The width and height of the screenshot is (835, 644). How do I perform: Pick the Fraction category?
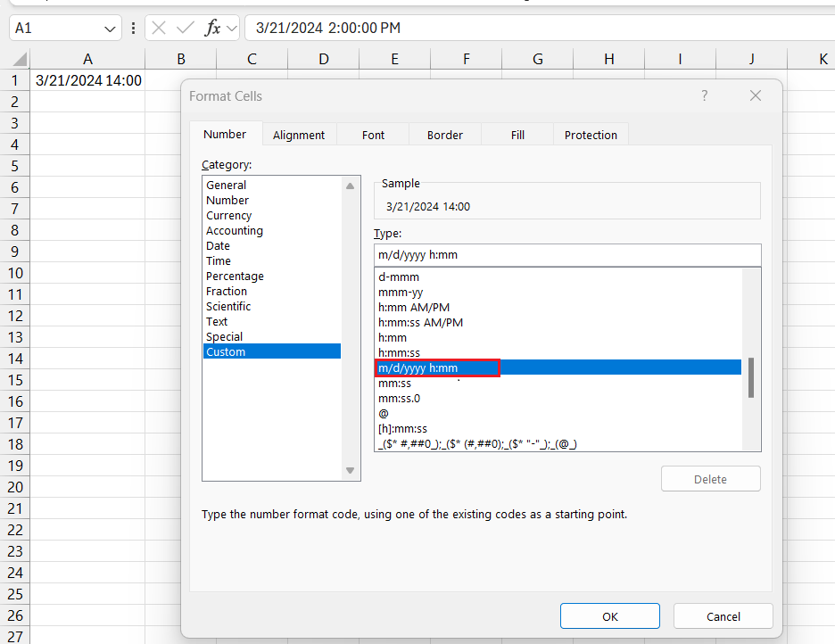(x=272, y=291)
